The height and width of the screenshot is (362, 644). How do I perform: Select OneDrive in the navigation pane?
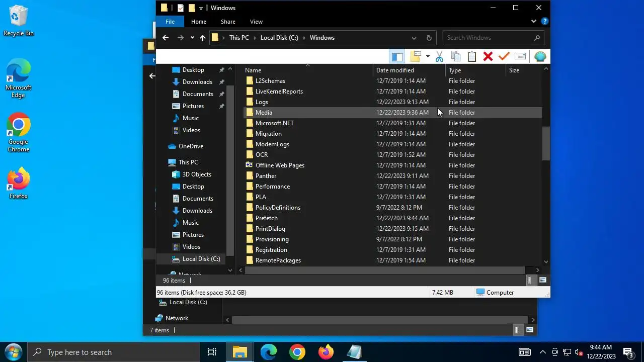click(191, 146)
